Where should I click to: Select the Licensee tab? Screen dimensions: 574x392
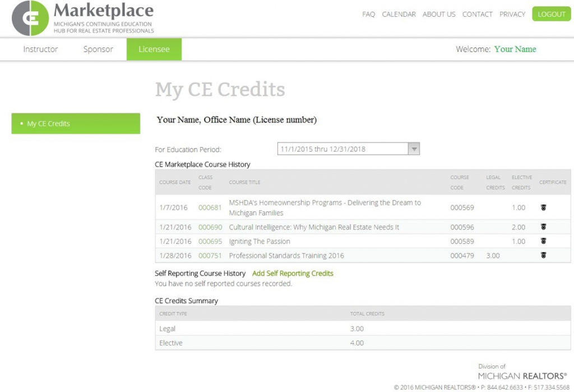tap(154, 49)
